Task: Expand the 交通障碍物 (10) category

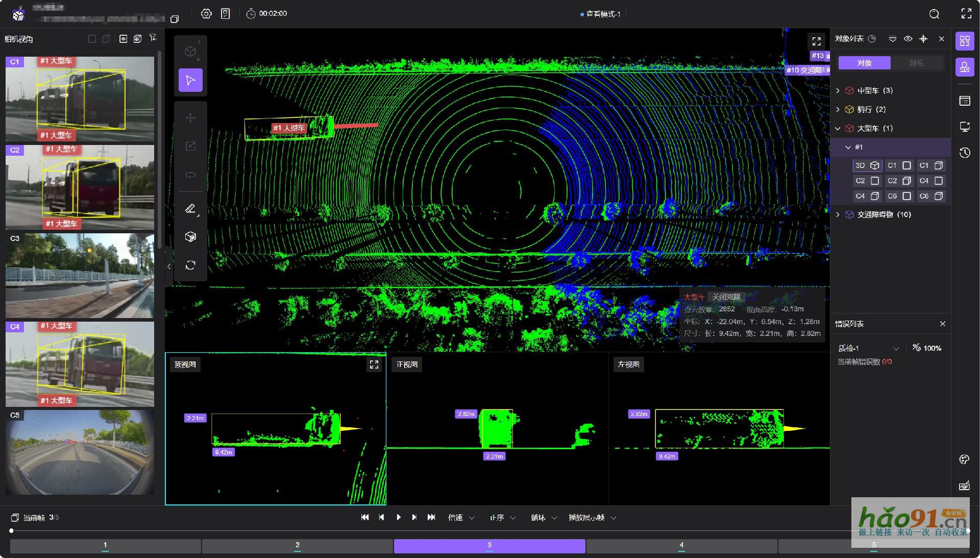Action: tap(838, 214)
